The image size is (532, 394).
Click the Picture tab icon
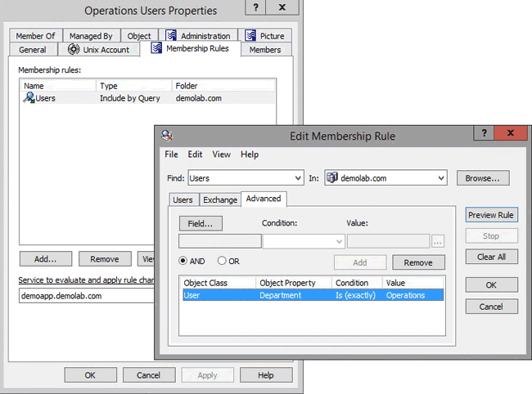click(x=250, y=35)
